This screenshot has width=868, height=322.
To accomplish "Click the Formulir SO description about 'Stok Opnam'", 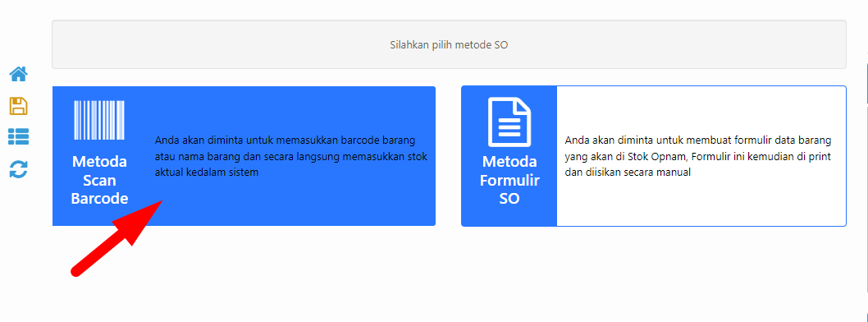I will point(698,156).
